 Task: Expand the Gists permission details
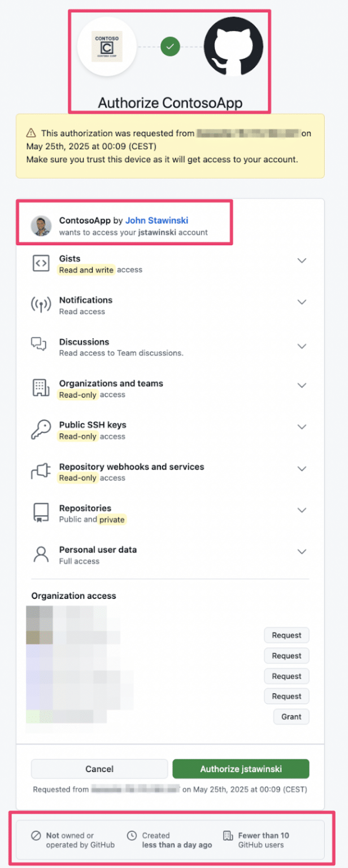pyautogui.click(x=302, y=261)
